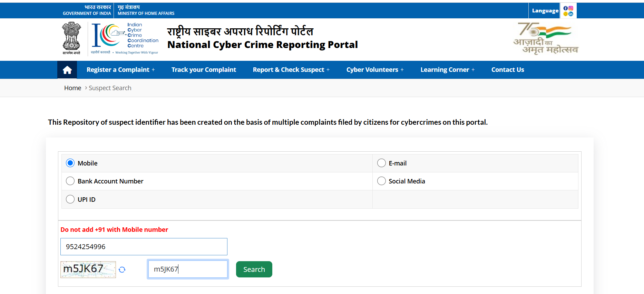Open the Instagram social icon
This screenshot has width=644, height=294.
[x=571, y=8]
